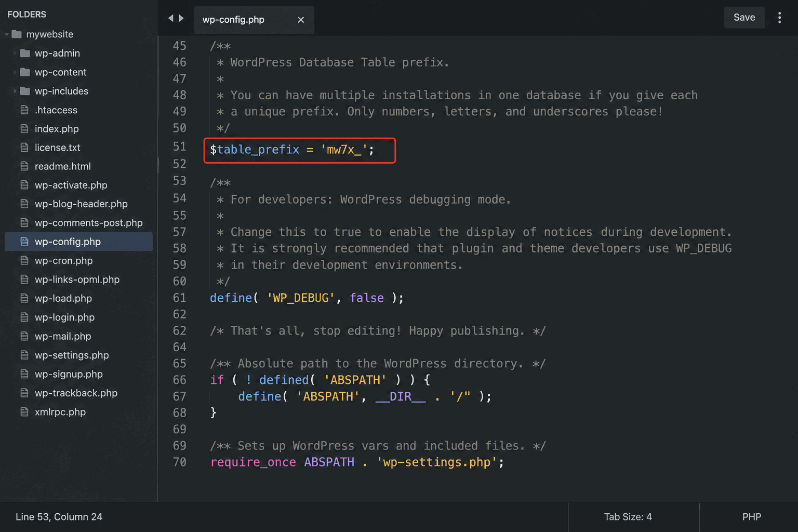Screen dimensions: 798x532
Task: Click the __DIR__ constant on line 67
Action: click(x=400, y=396)
